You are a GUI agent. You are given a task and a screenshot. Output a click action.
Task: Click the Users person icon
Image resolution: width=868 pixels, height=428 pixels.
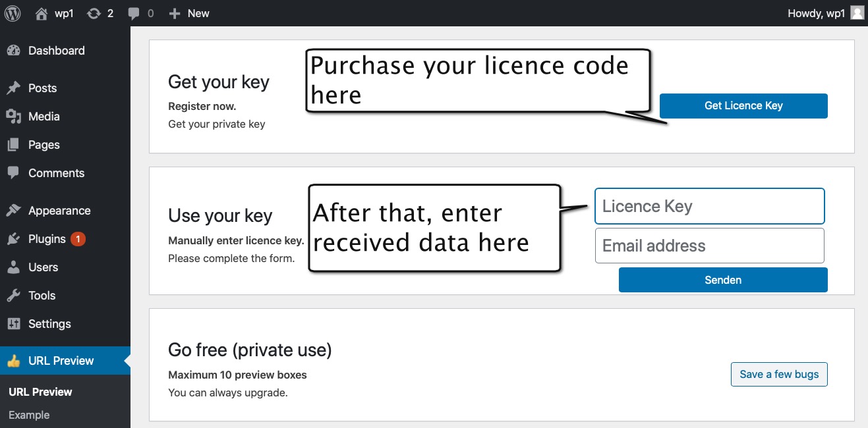[13, 267]
